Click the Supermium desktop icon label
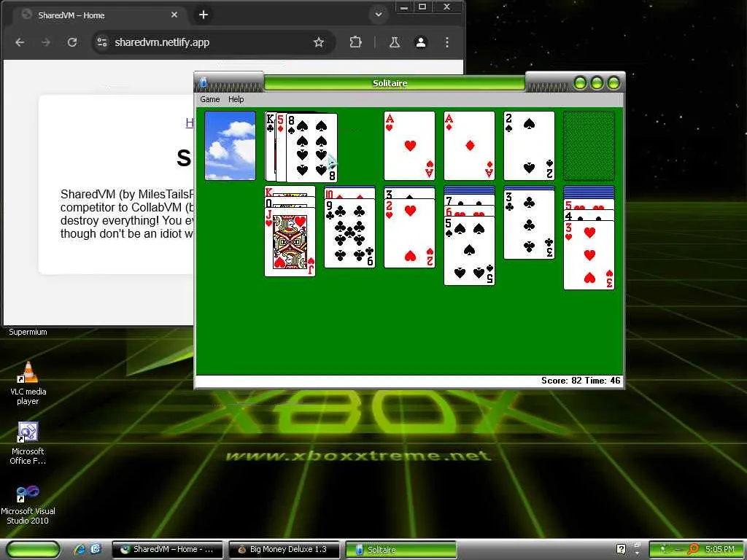The image size is (747, 560). coord(28,332)
